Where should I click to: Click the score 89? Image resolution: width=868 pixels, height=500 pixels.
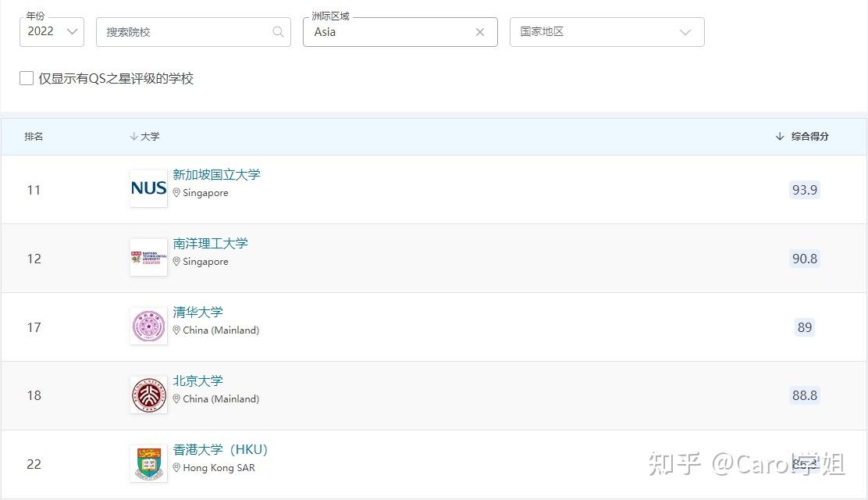(804, 327)
